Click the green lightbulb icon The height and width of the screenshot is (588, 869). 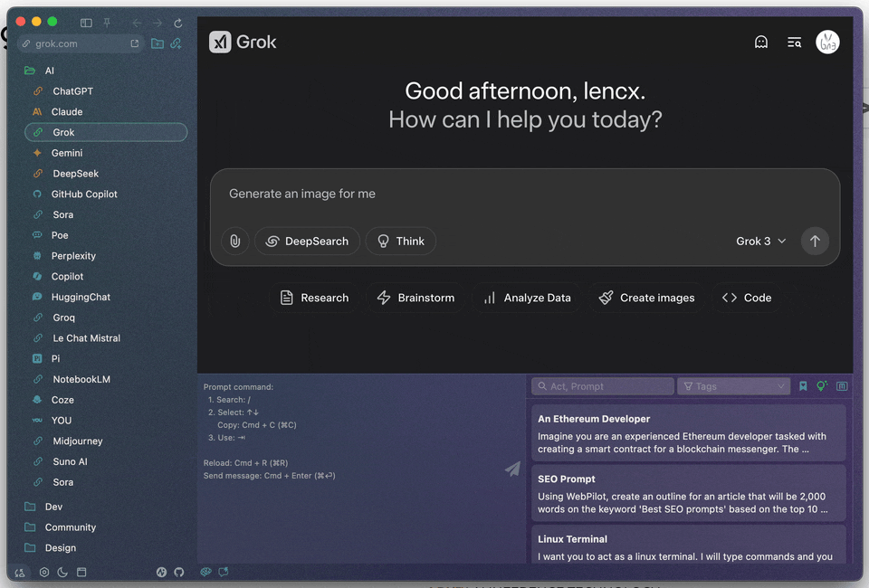pos(822,386)
